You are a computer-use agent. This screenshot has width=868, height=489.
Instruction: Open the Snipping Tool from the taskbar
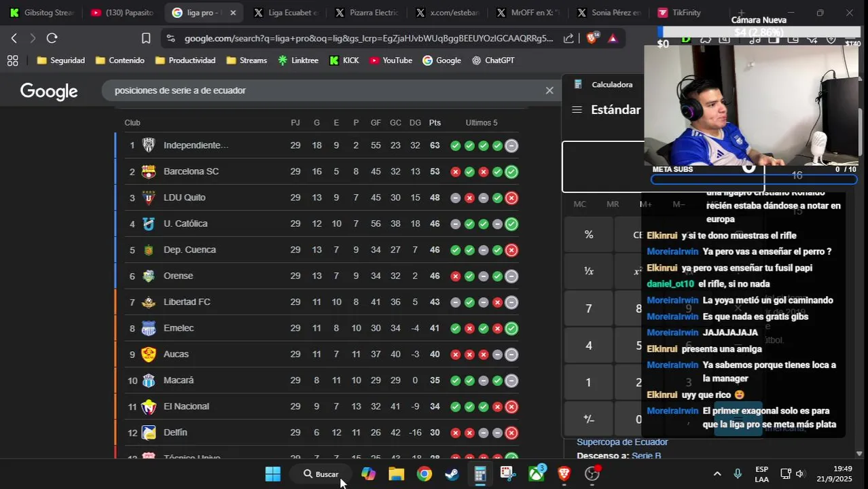point(508,474)
